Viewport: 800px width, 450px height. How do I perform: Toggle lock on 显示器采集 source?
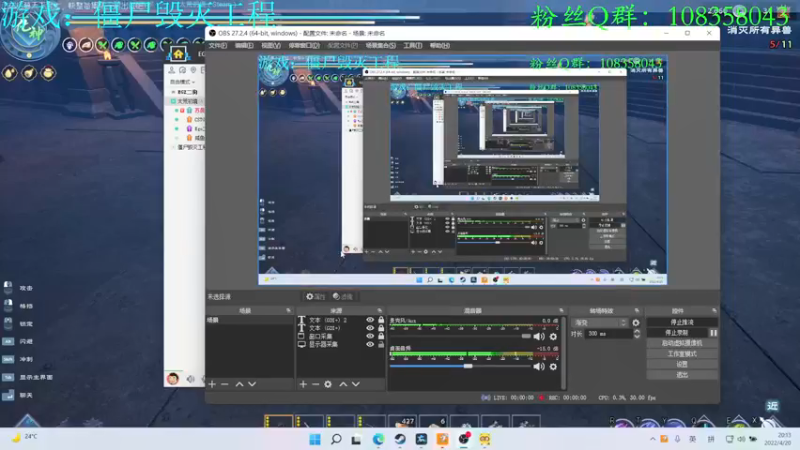[x=381, y=344]
